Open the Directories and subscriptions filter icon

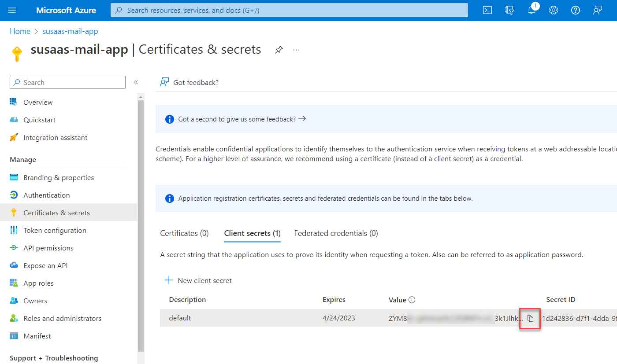click(x=509, y=11)
